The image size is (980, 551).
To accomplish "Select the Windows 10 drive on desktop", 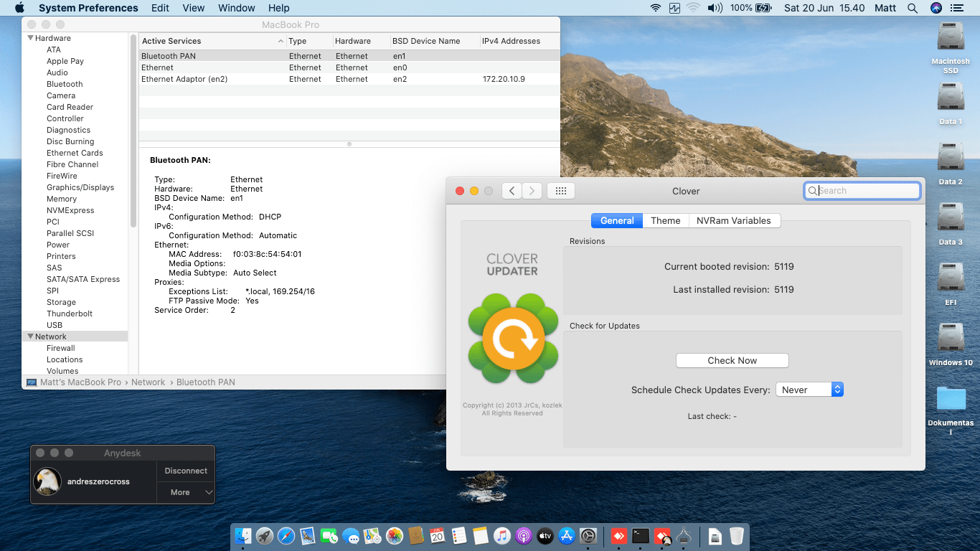I will click(x=951, y=344).
